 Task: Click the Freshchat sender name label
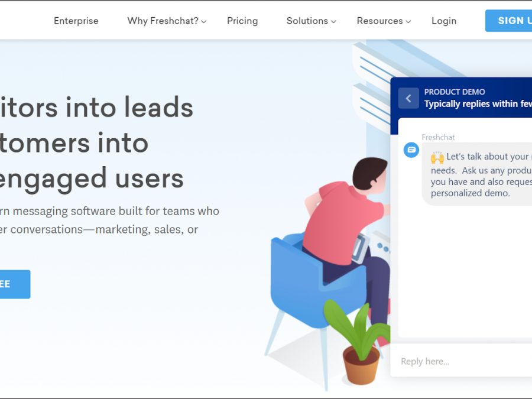pyautogui.click(x=438, y=137)
